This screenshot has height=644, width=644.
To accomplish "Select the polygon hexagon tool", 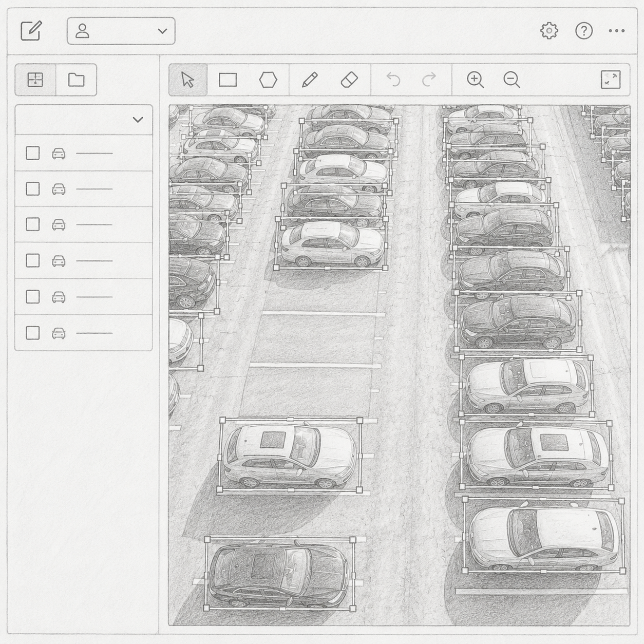I will tap(268, 80).
